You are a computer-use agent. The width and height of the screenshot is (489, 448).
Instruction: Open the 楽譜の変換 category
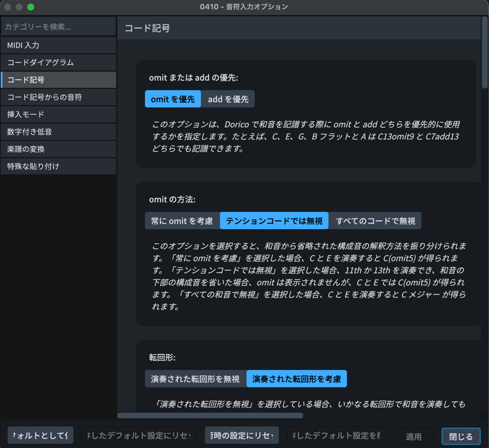pos(58,149)
